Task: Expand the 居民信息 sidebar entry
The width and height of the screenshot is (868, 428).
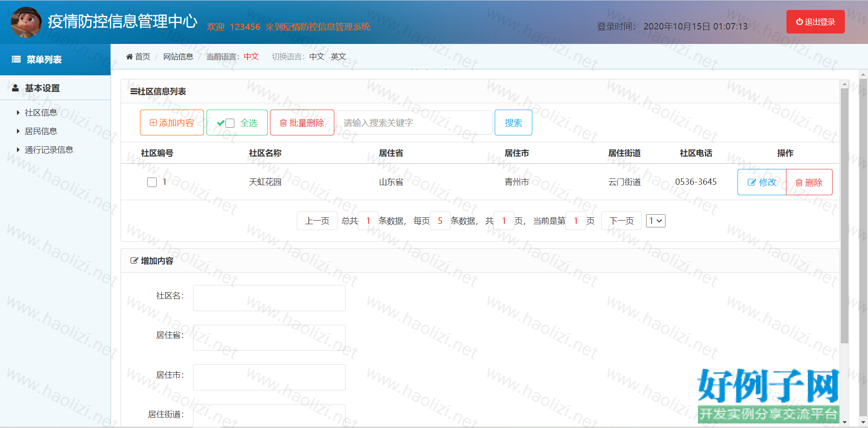Action: click(x=41, y=131)
